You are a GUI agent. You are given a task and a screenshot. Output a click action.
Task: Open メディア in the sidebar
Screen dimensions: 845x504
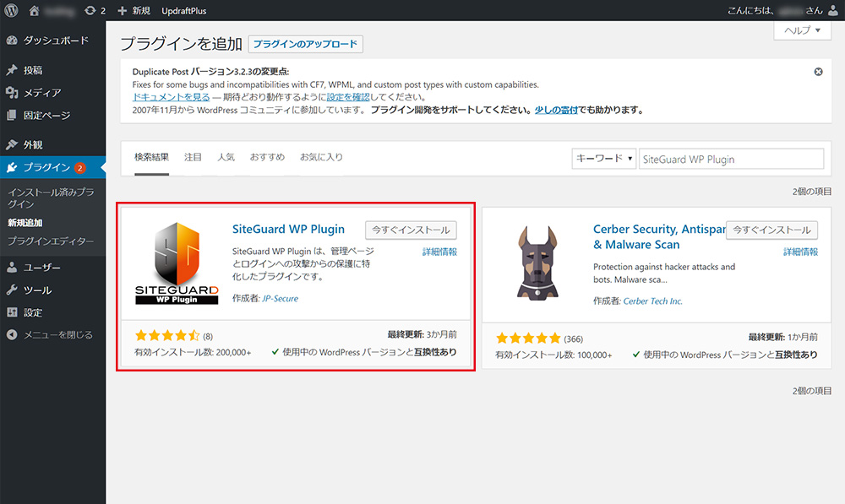tap(42, 93)
